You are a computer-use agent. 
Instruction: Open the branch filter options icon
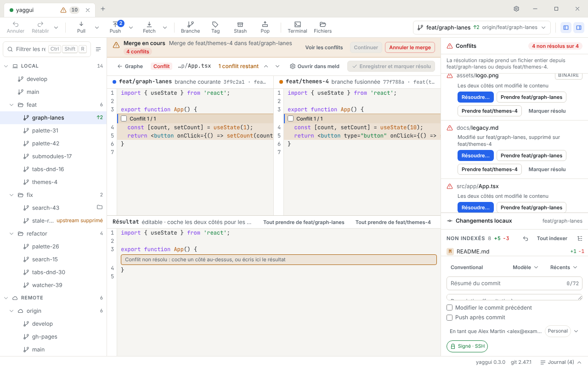(x=98, y=49)
